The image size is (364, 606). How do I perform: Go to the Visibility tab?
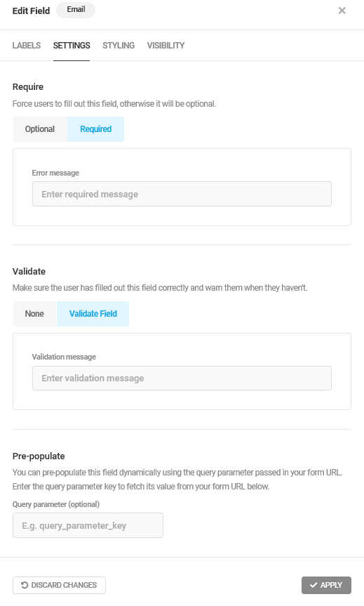(x=166, y=46)
